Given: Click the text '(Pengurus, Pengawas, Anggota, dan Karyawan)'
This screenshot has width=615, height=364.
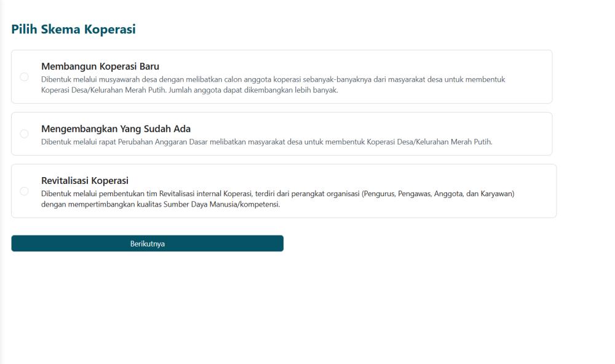Looking at the screenshot, I should point(438,194).
